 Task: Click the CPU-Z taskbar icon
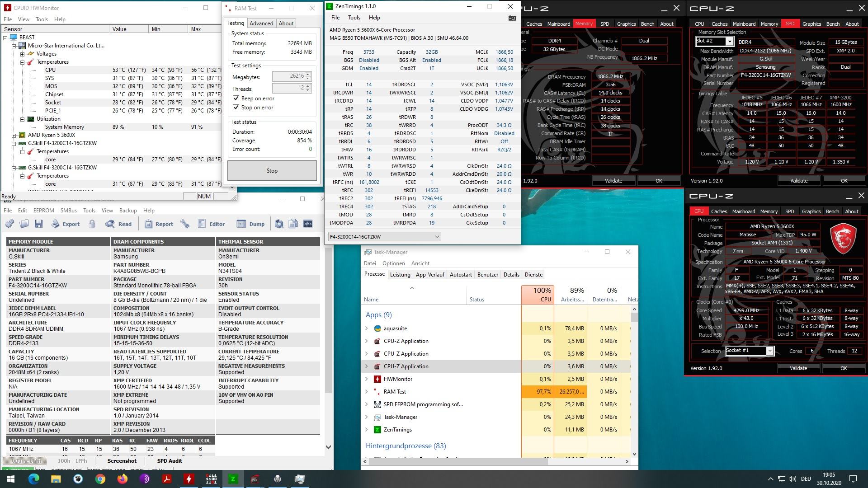point(255,479)
